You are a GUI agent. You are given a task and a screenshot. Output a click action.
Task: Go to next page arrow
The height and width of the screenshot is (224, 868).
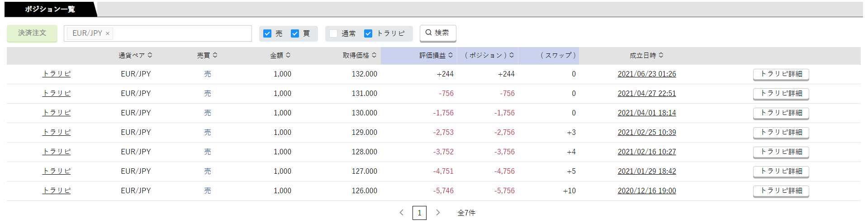pyautogui.click(x=438, y=213)
